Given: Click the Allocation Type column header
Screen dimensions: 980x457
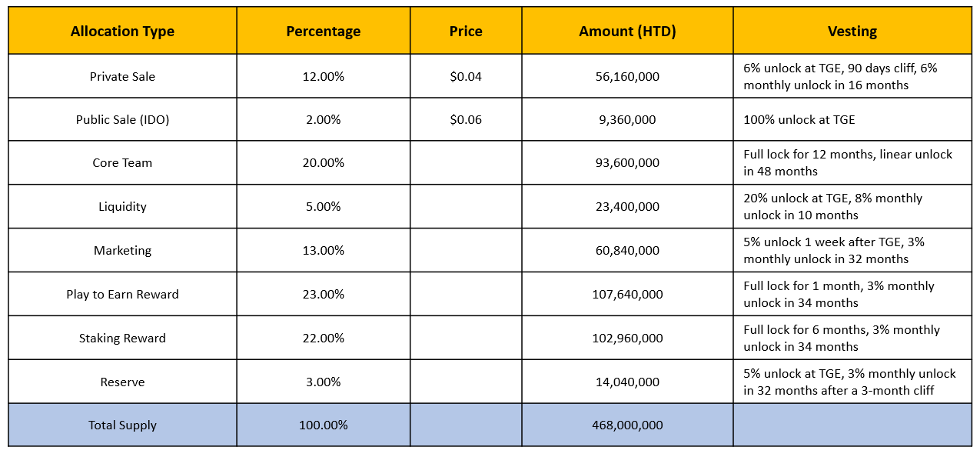Looking at the screenshot, I should coord(122,31).
